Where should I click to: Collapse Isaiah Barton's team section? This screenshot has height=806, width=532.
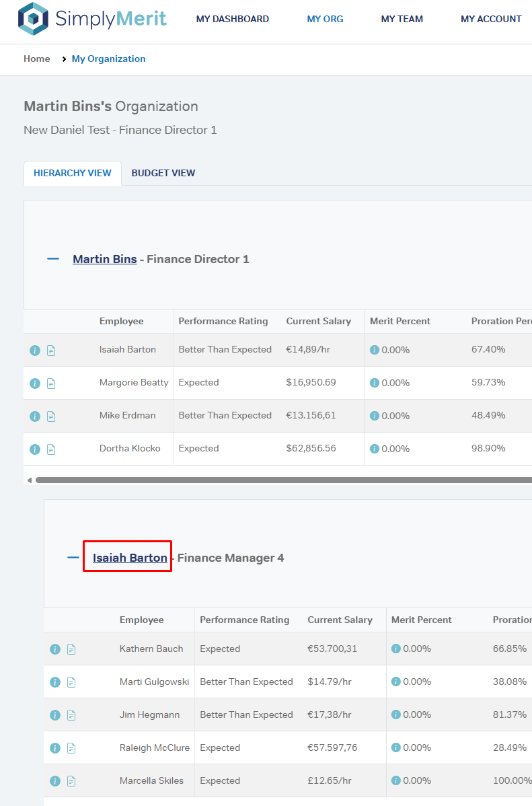point(73,558)
